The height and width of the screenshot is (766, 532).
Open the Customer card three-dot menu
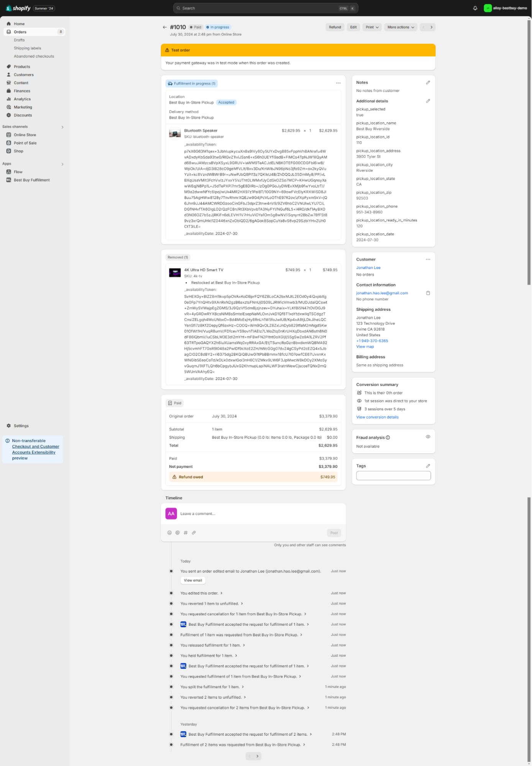(428, 259)
